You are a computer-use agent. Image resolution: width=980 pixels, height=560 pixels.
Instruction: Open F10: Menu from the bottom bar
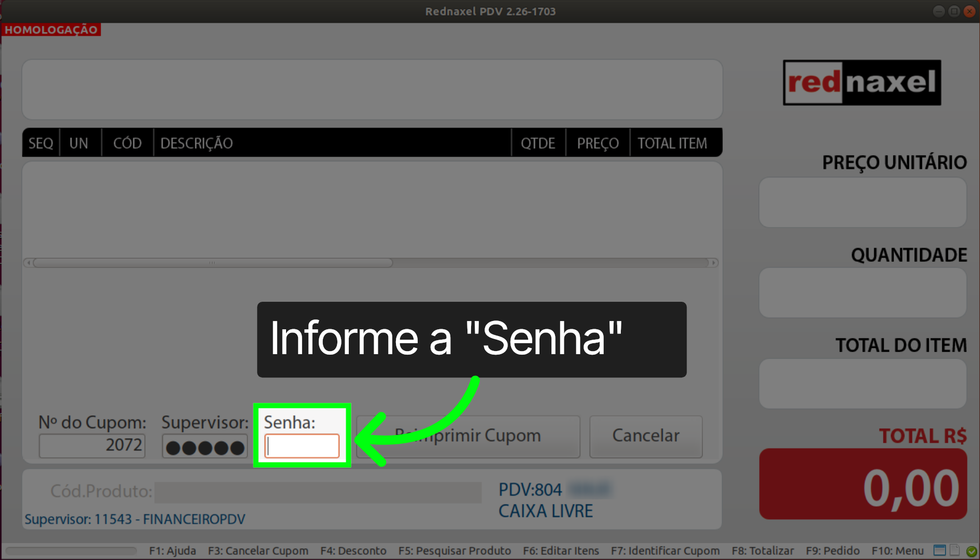click(898, 551)
